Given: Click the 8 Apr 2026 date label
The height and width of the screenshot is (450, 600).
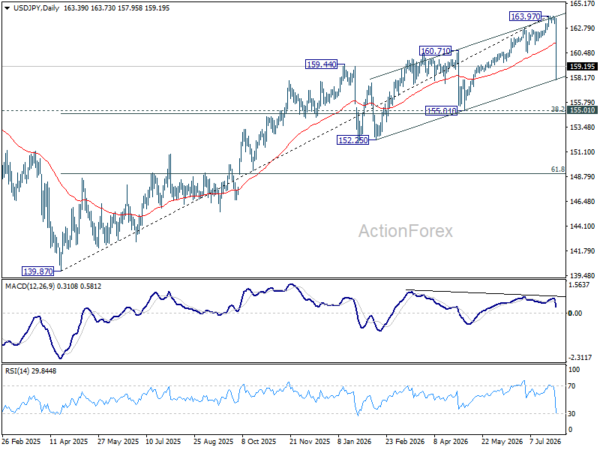Looking at the screenshot, I should (450, 442).
